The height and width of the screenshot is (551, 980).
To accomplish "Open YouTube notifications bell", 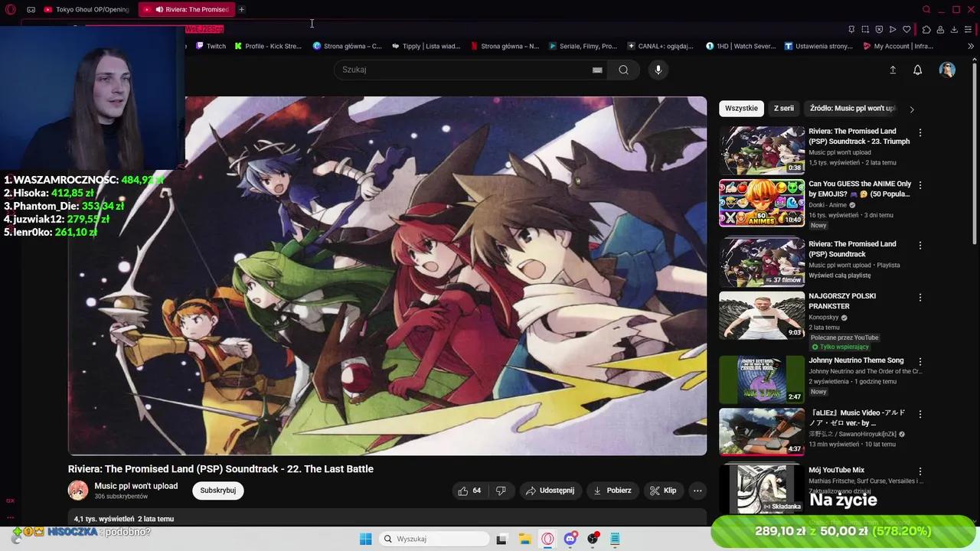I will 917,70.
